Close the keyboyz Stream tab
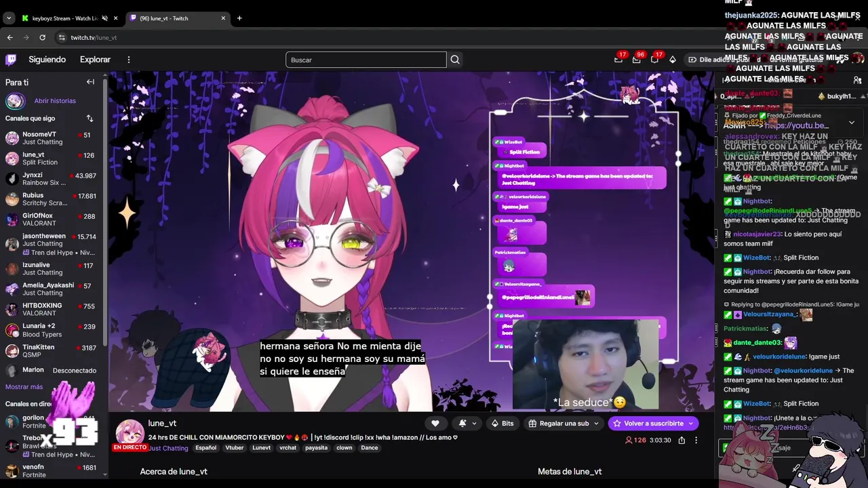Viewport: 868px width, 488px height. (116, 18)
